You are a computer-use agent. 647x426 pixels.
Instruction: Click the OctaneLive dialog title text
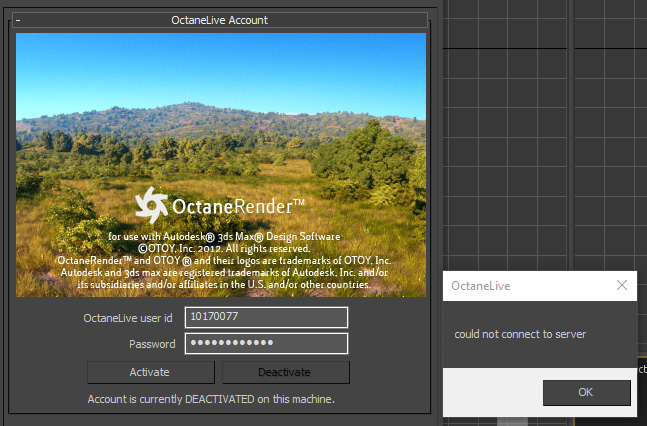point(481,286)
